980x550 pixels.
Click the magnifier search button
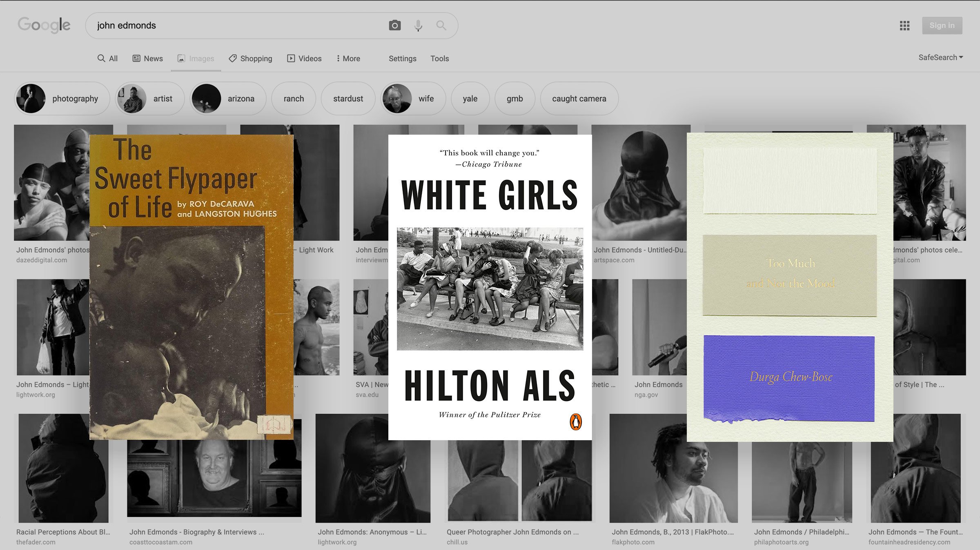click(441, 25)
